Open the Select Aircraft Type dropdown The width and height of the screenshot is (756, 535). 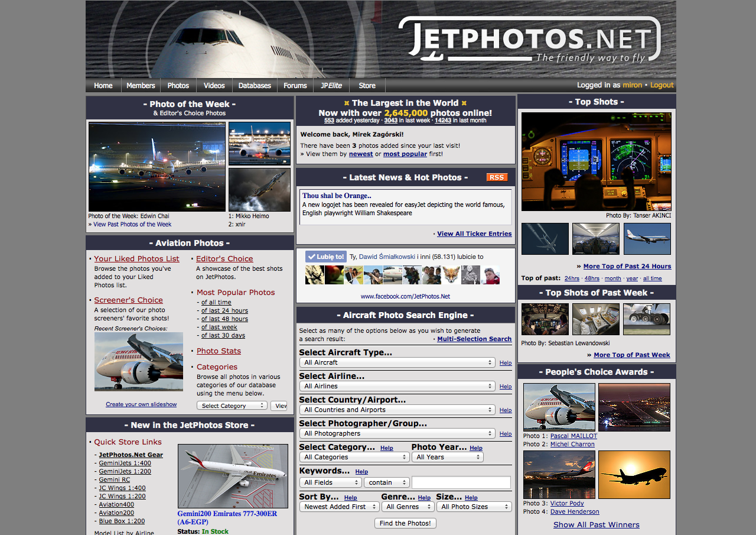[397, 362]
